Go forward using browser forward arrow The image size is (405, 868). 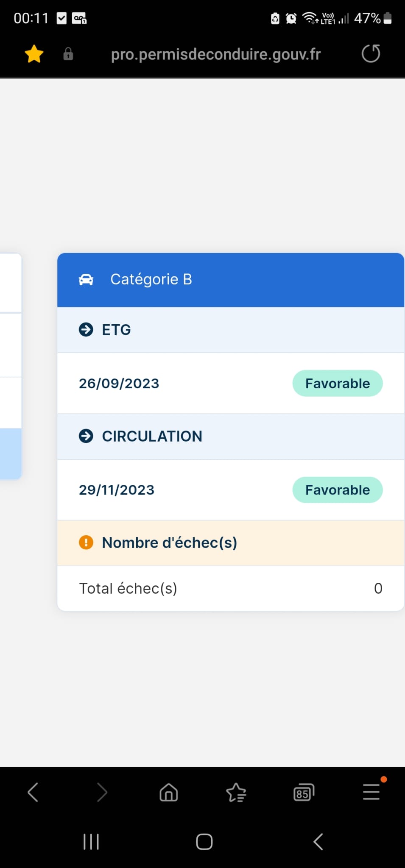pyautogui.click(x=102, y=792)
